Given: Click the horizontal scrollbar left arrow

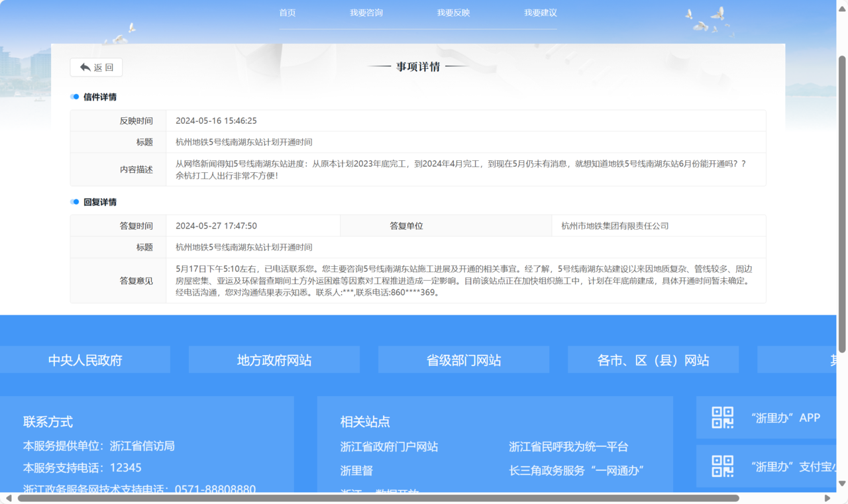Looking at the screenshot, I should (8, 498).
